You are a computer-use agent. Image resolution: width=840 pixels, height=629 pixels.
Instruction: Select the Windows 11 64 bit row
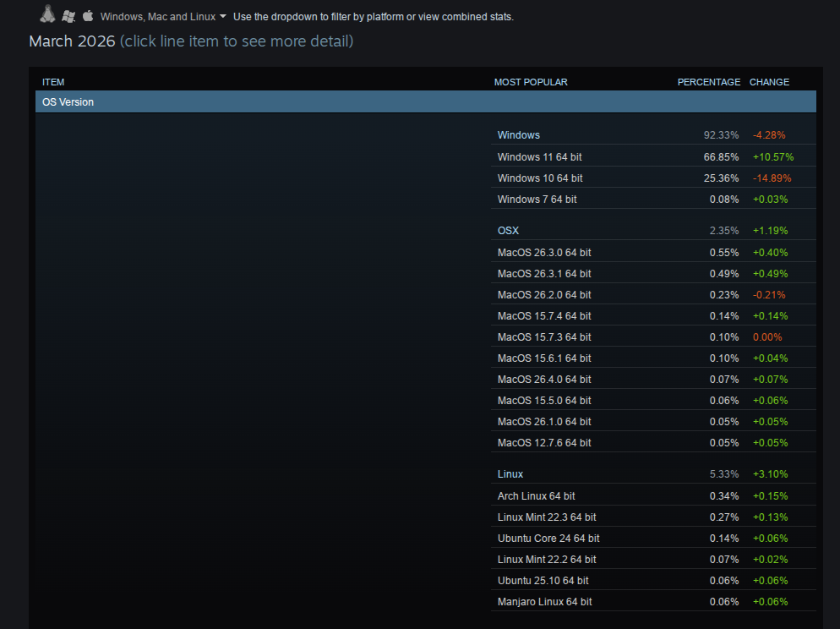point(653,157)
